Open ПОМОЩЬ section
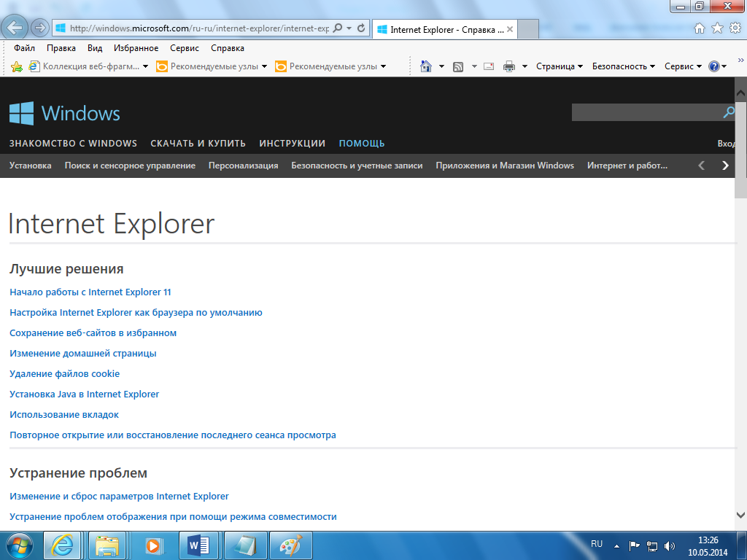The width and height of the screenshot is (747, 560). (362, 144)
